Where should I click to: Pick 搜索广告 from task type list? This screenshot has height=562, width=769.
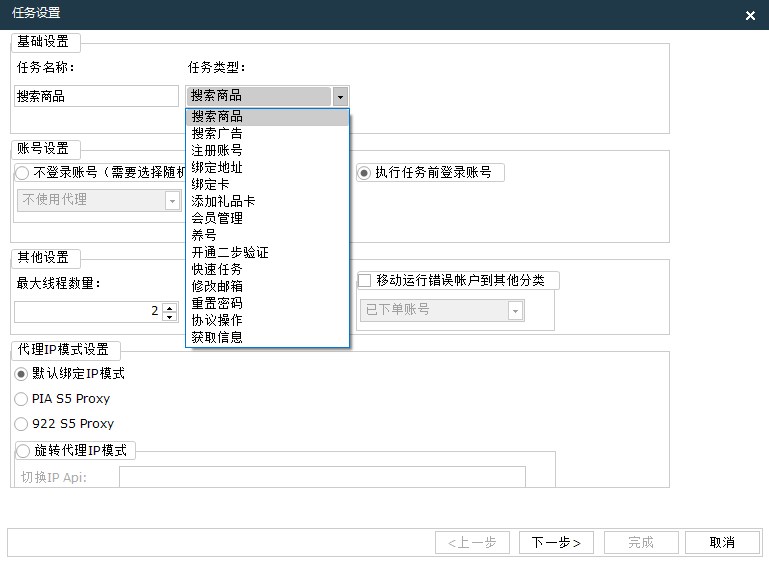(x=267, y=133)
